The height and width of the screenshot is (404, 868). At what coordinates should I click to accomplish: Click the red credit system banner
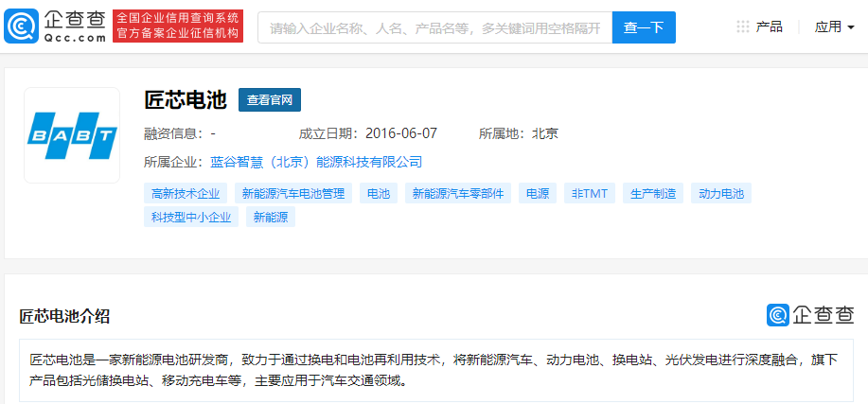(x=178, y=26)
